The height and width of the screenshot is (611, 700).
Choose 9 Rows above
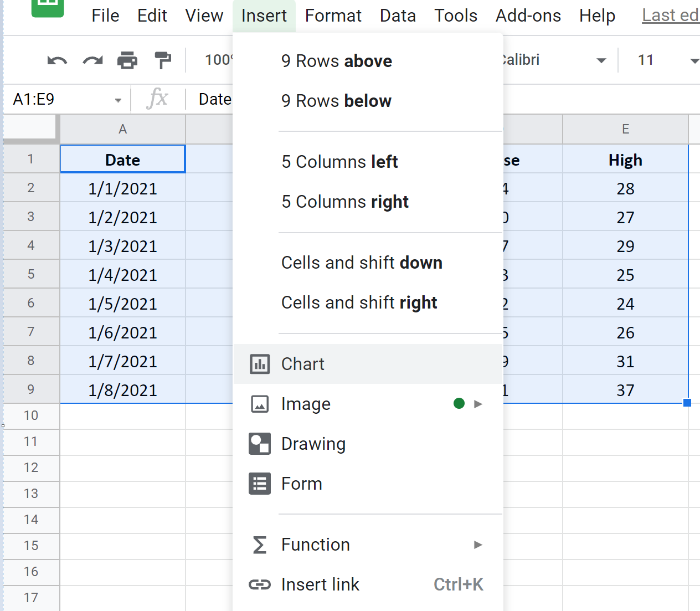point(337,61)
